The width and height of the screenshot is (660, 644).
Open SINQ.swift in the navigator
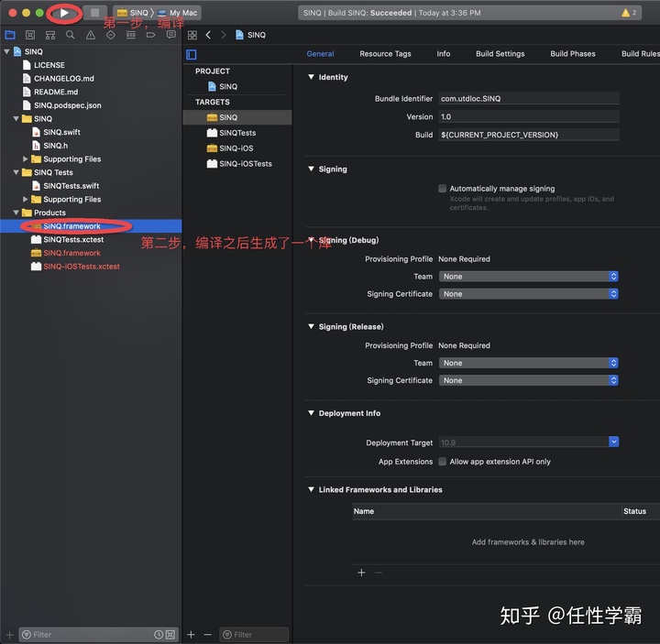61,132
